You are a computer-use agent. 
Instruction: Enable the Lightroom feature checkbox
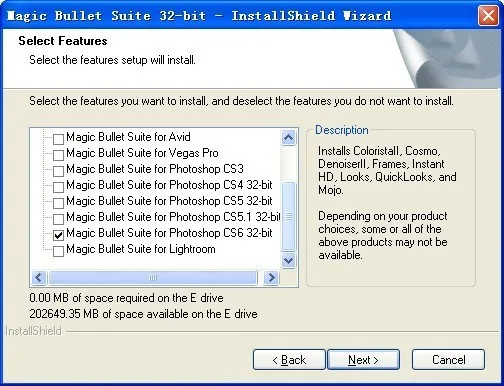point(58,251)
